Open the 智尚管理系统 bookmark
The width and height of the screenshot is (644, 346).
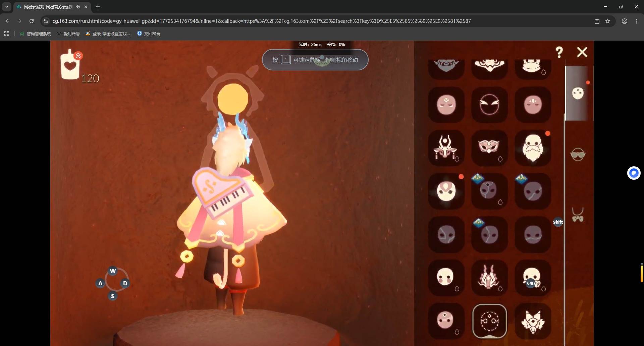pos(36,34)
